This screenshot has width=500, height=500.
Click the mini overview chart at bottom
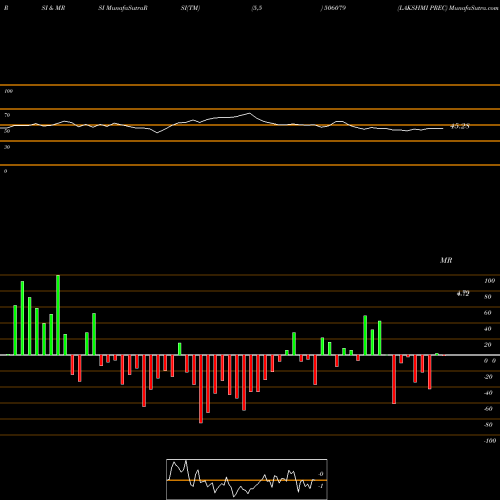(247, 479)
